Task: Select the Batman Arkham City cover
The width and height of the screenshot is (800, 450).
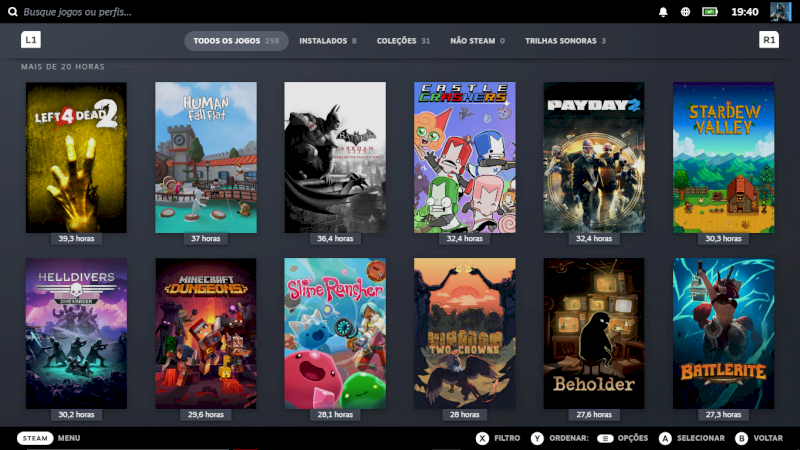Action: [x=335, y=157]
